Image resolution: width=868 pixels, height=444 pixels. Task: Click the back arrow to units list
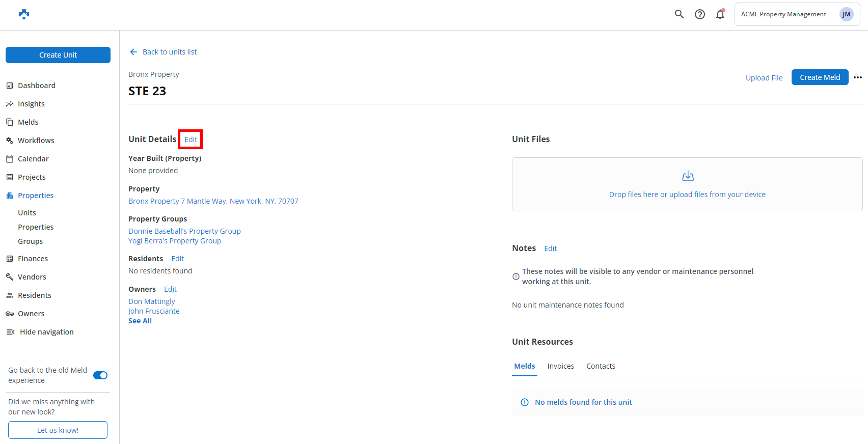click(133, 52)
